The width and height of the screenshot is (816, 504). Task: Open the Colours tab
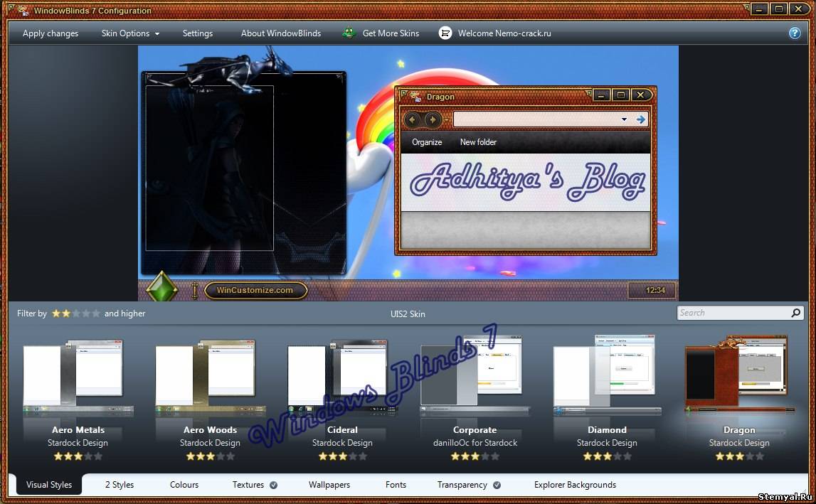pyautogui.click(x=184, y=485)
